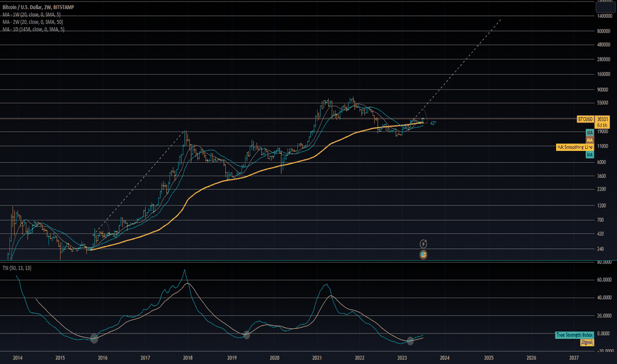The image size is (617, 364).
Task: Select the gray circle marker near 2016 on TSI
Action: tap(94, 338)
